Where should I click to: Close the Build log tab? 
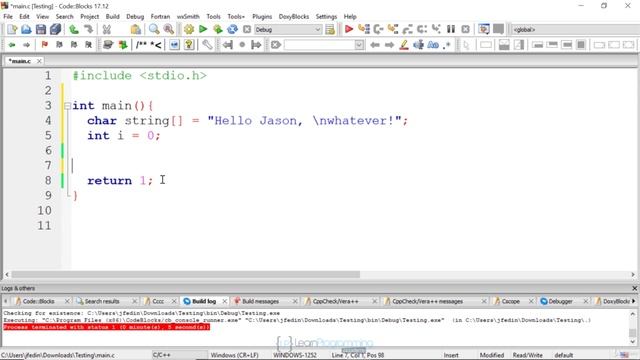point(224,301)
